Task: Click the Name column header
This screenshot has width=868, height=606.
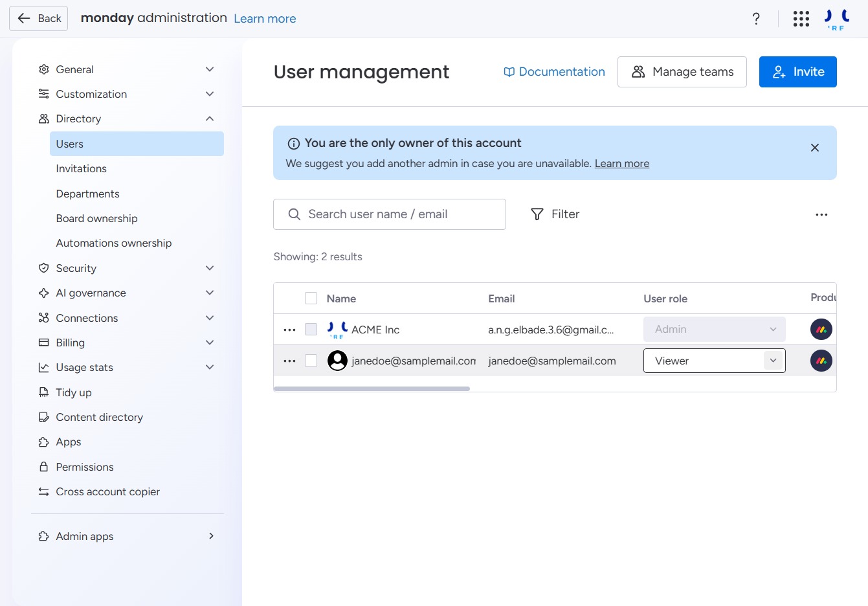Action: pyautogui.click(x=341, y=298)
